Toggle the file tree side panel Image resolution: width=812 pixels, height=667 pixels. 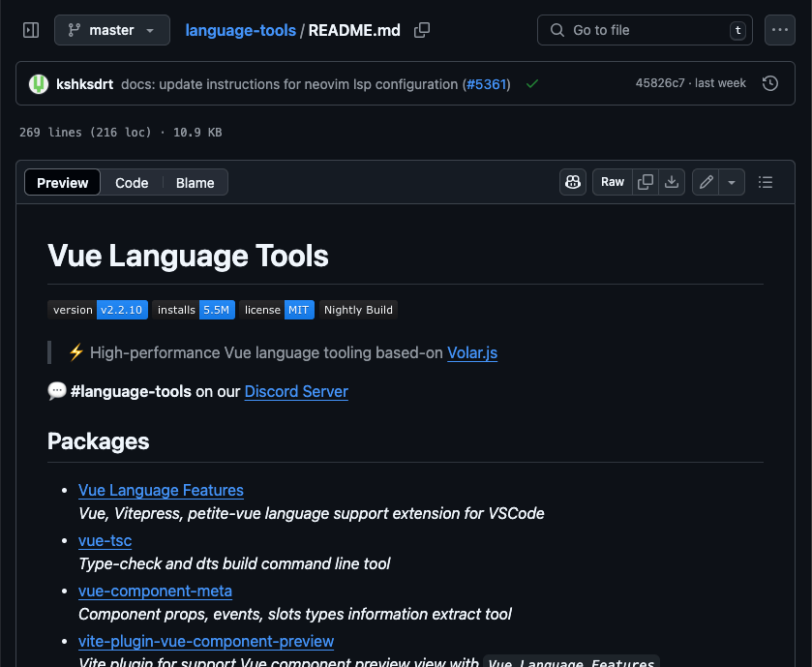click(31, 30)
